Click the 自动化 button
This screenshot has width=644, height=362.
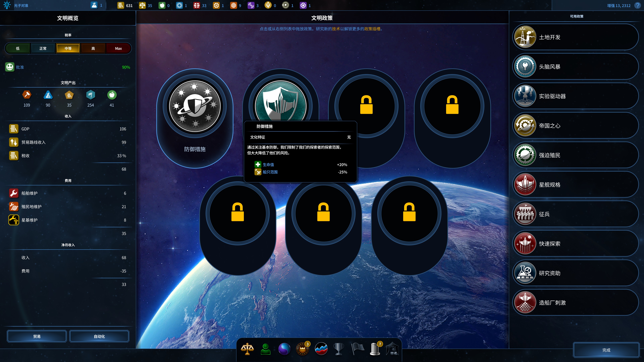[99, 336]
